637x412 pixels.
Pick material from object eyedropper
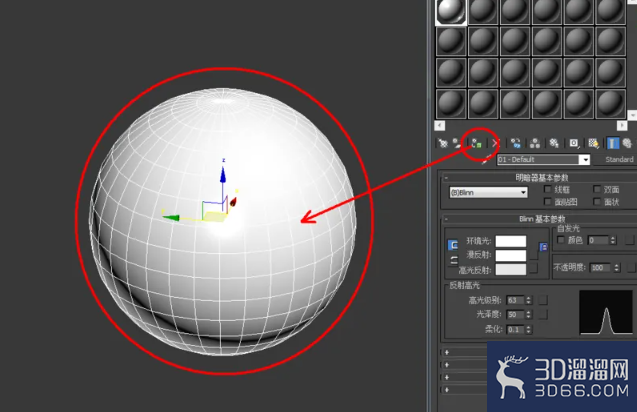point(486,160)
